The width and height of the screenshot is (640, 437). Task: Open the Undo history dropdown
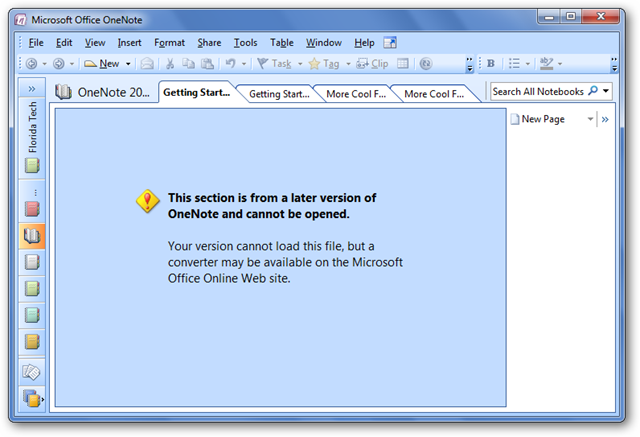click(244, 64)
